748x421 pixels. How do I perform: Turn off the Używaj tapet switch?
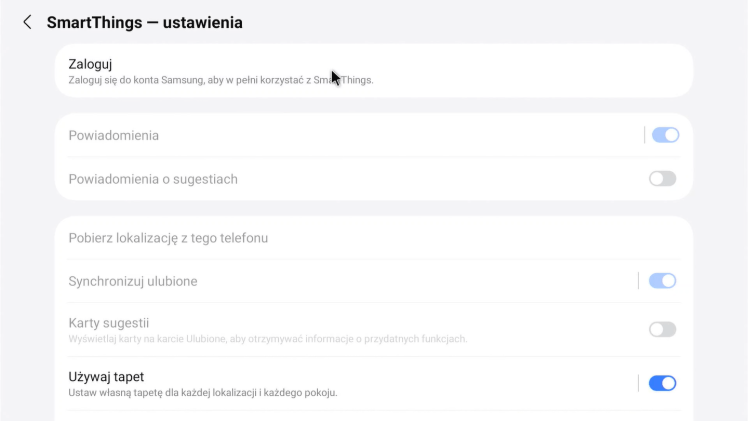662,383
